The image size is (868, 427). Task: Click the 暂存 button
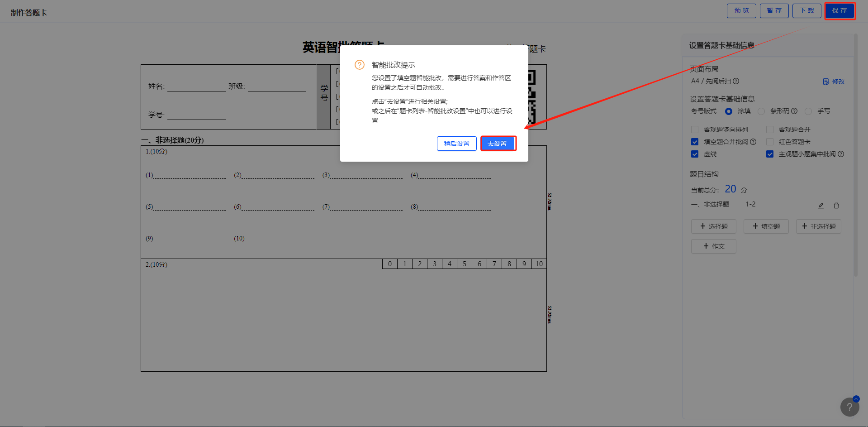point(774,11)
